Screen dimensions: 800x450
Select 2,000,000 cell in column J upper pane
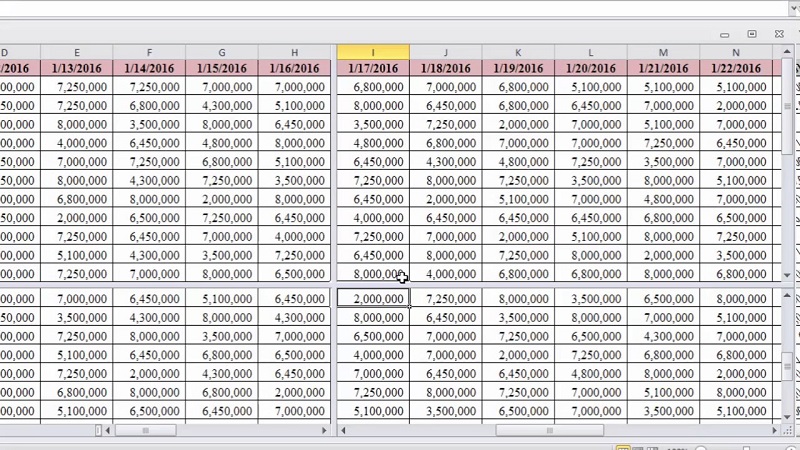[445, 199]
